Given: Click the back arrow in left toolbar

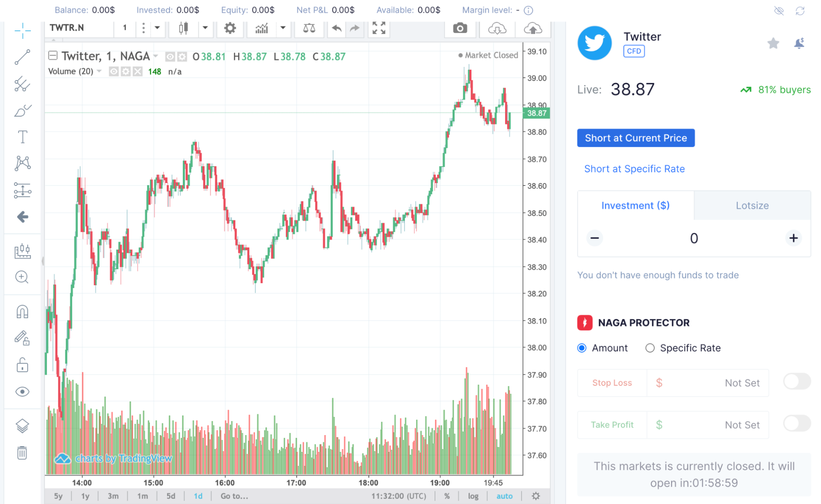Looking at the screenshot, I should click(x=22, y=217).
